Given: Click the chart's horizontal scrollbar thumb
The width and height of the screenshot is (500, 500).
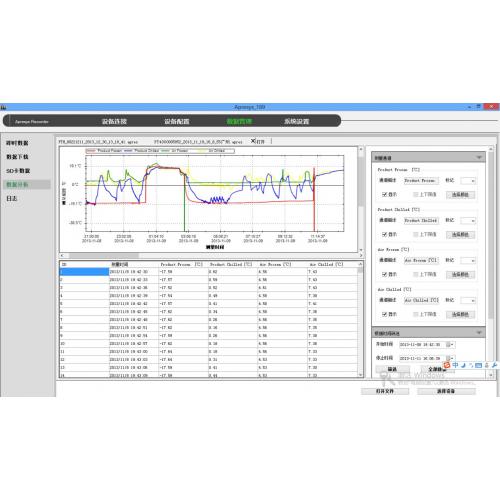Looking at the screenshot, I should coord(104,256).
